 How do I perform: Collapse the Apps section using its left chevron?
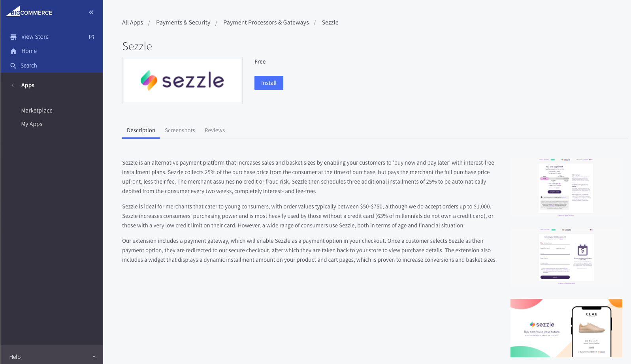[12, 85]
